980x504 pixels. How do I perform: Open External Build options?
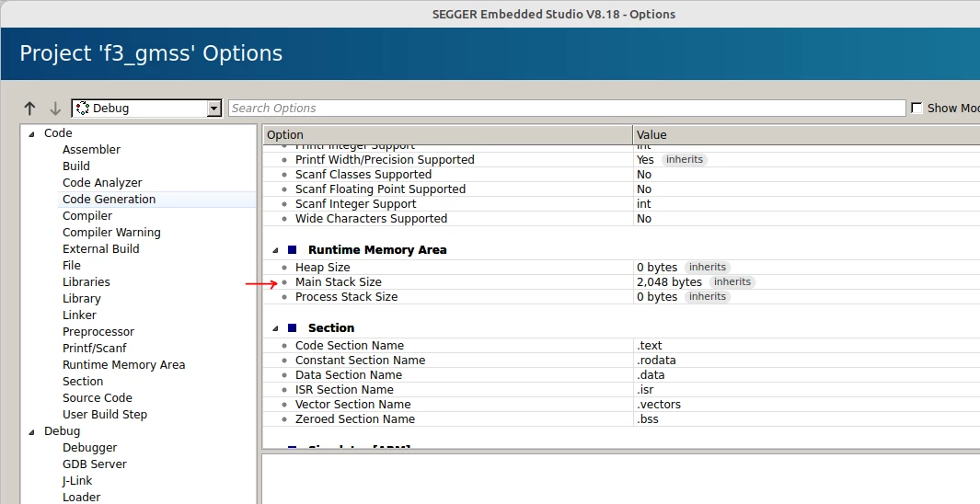coord(100,248)
